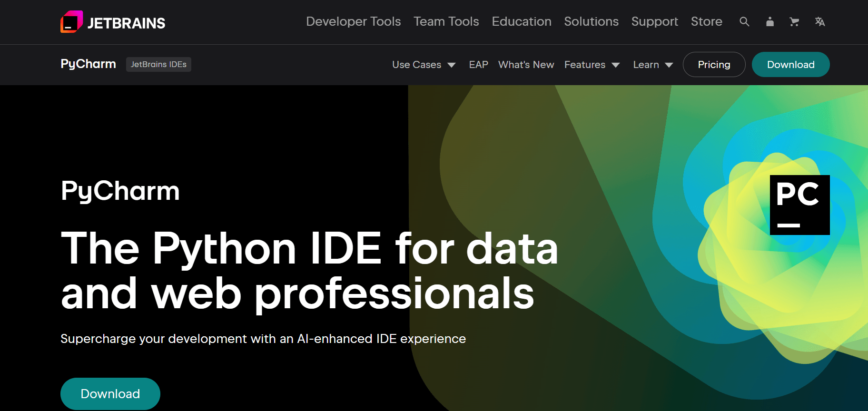Click the PyCharm name in the sub-navigation bar
This screenshot has width=868, height=411.
(88, 64)
